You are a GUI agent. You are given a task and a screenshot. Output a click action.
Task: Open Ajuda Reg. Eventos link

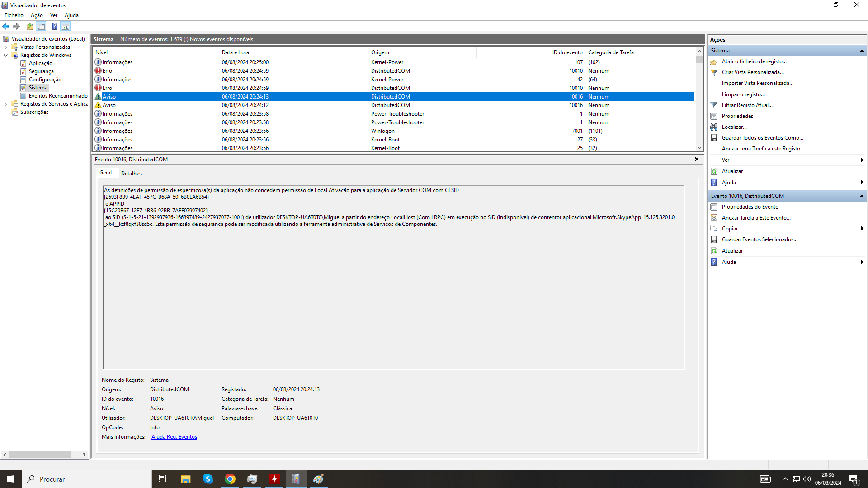click(174, 437)
